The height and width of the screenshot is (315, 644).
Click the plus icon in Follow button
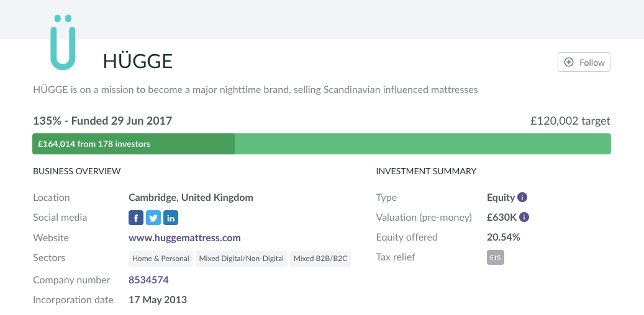click(569, 63)
